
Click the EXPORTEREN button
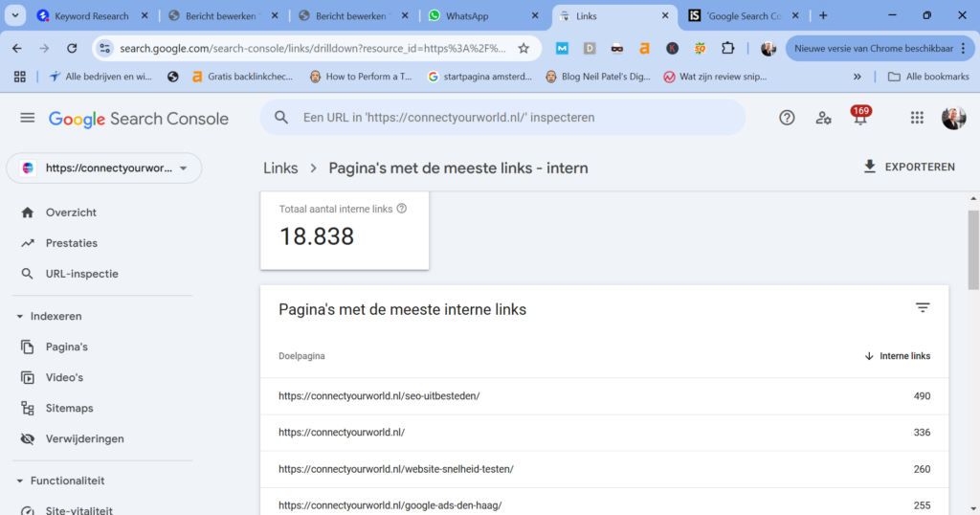pos(908,167)
